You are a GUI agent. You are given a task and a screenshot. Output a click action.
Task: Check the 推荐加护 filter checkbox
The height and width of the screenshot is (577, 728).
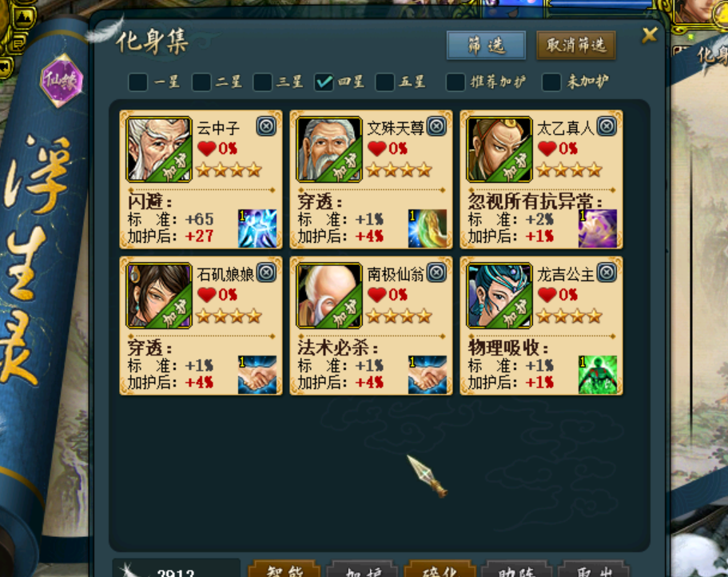tap(455, 82)
